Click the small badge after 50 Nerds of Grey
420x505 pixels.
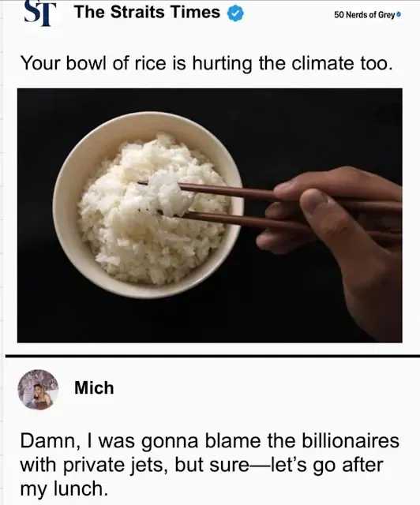pos(399,14)
